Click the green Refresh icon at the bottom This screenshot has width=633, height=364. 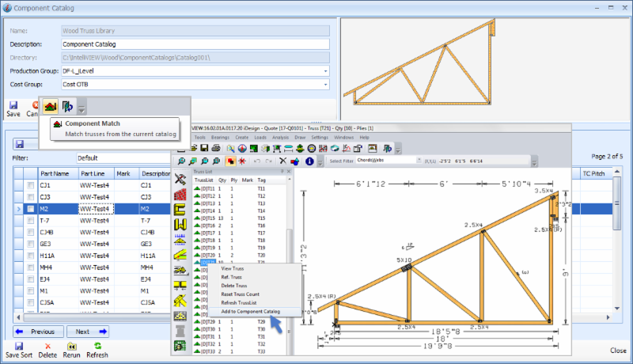(97, 346)
